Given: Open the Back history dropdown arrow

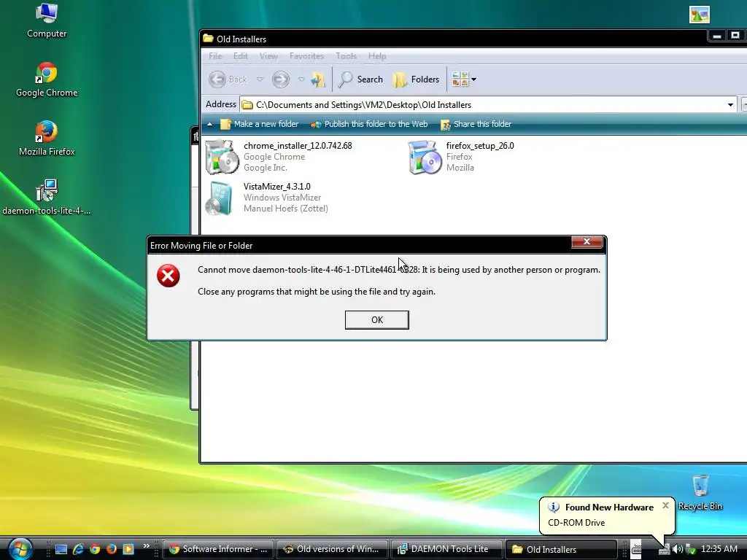Looking at the screenshot, I should click(x=260, y=79).
